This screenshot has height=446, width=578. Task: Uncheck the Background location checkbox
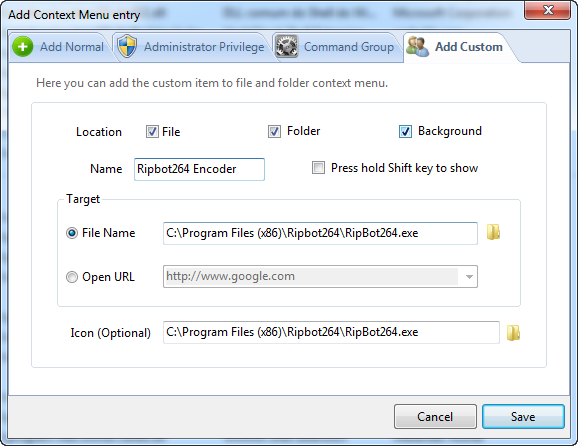[x=405, y=131]
